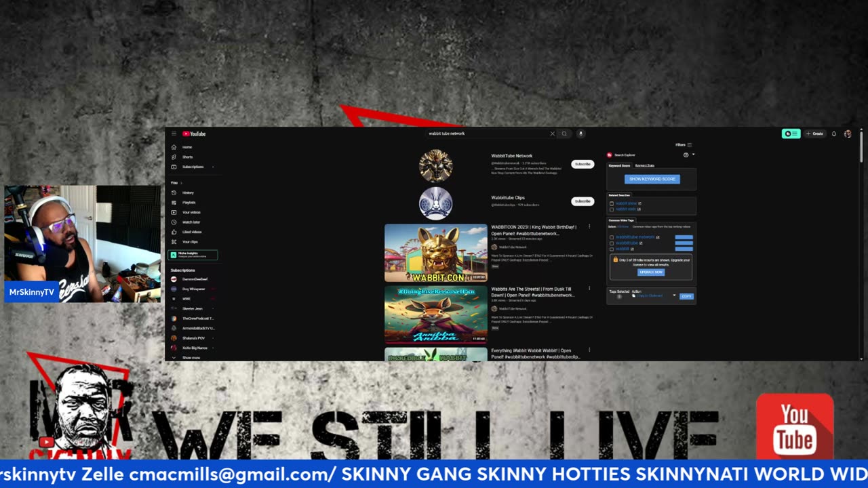Open external link icon next to wabbittube network tag

click(658, 237)
